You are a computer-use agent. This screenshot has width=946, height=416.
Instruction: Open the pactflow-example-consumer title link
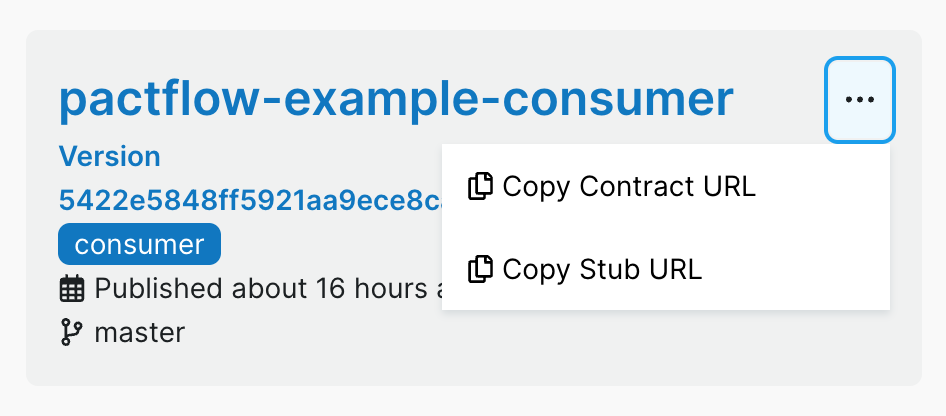click(396, 99)
